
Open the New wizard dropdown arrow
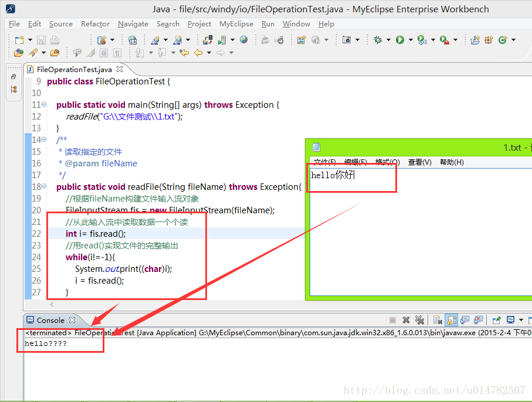point(30,40)
